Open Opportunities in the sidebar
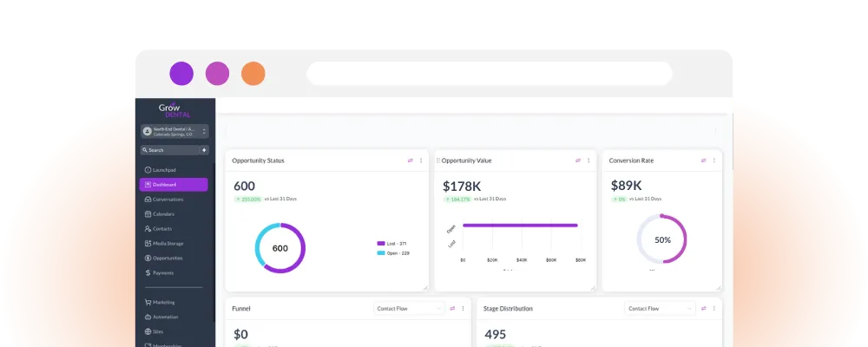The width and height of the screenshot is (868, 347). click(164, 258)
